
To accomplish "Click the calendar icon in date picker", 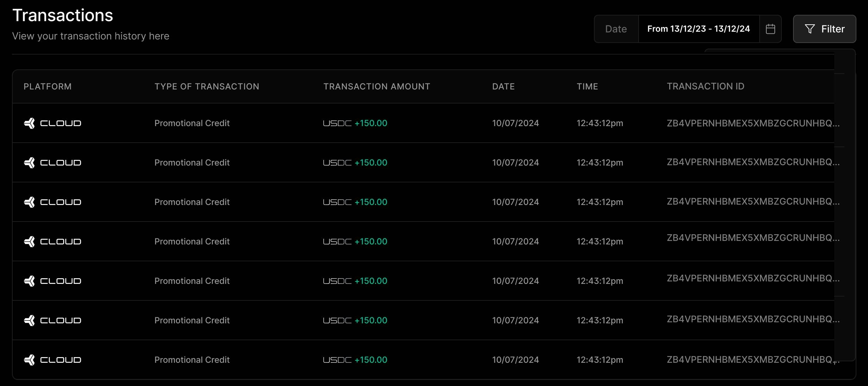I will 770,29.
